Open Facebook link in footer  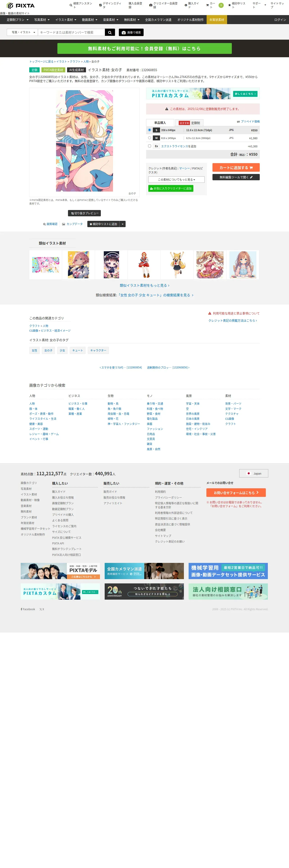(28, 609)
